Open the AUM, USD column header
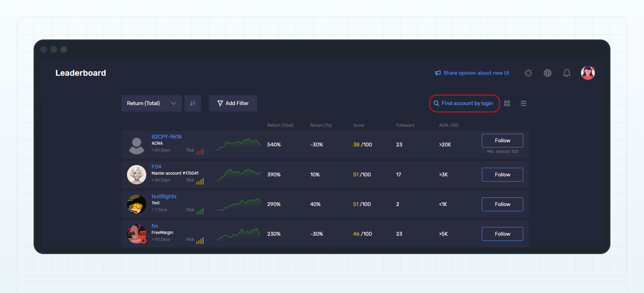The width and height of the screenshot is (644, 293). (448, 125)
